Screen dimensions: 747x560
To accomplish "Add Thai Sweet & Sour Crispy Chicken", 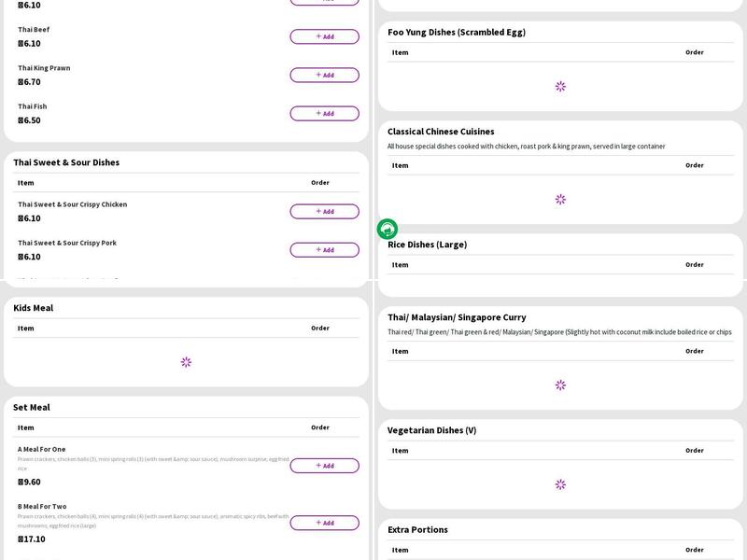I will pos(324,212).
